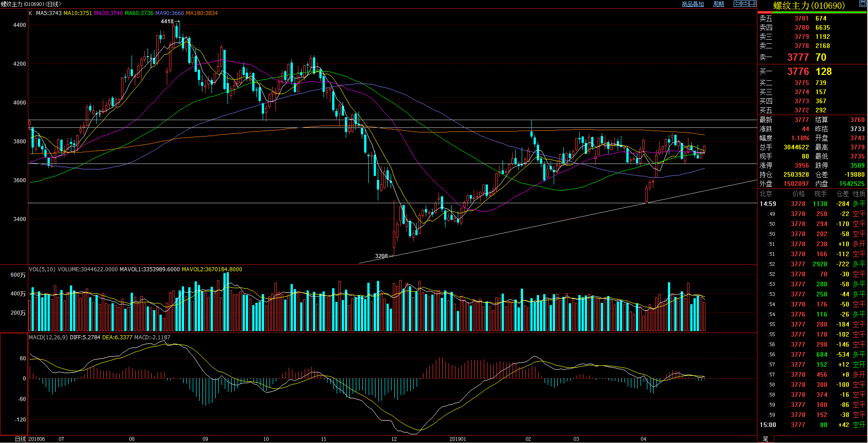Click the 买五 bid price 3772
Viewport: 868px width, 443px height.
pos(801,111)
